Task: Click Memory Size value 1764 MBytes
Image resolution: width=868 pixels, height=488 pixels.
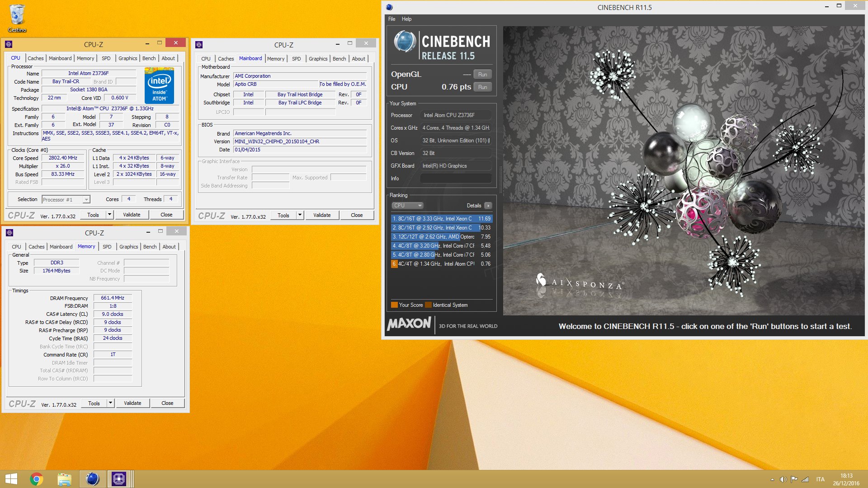Action: (x=57, y=271)
